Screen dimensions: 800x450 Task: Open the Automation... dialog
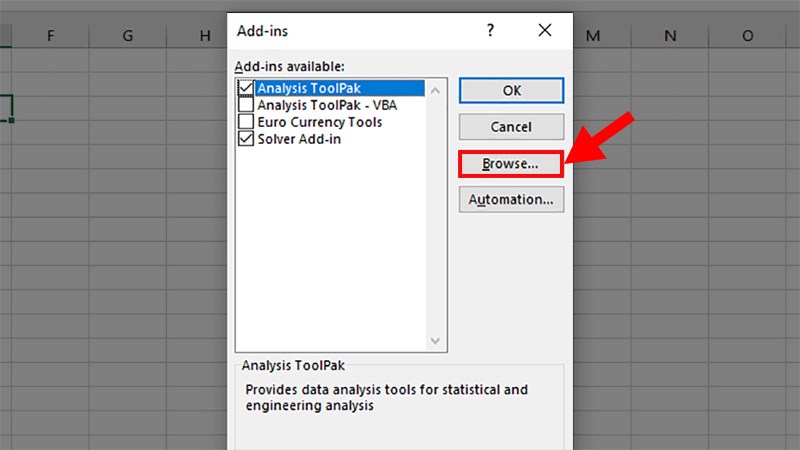pyautogui.click(x=511, y=199)
